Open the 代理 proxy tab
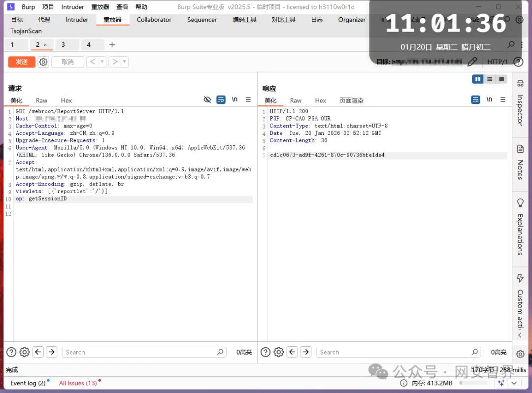532x393 pixels. click(44, 20)
